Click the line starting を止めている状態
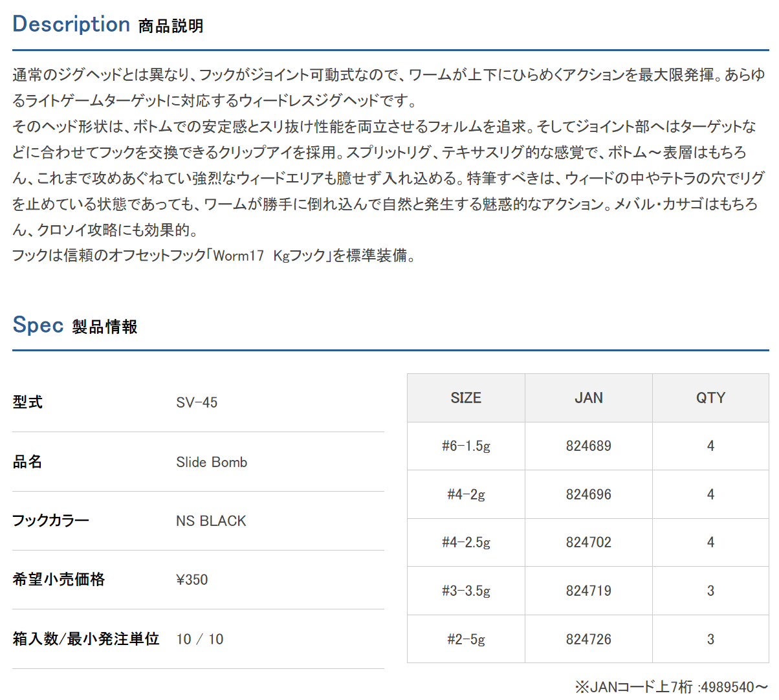 coord(385,204)
